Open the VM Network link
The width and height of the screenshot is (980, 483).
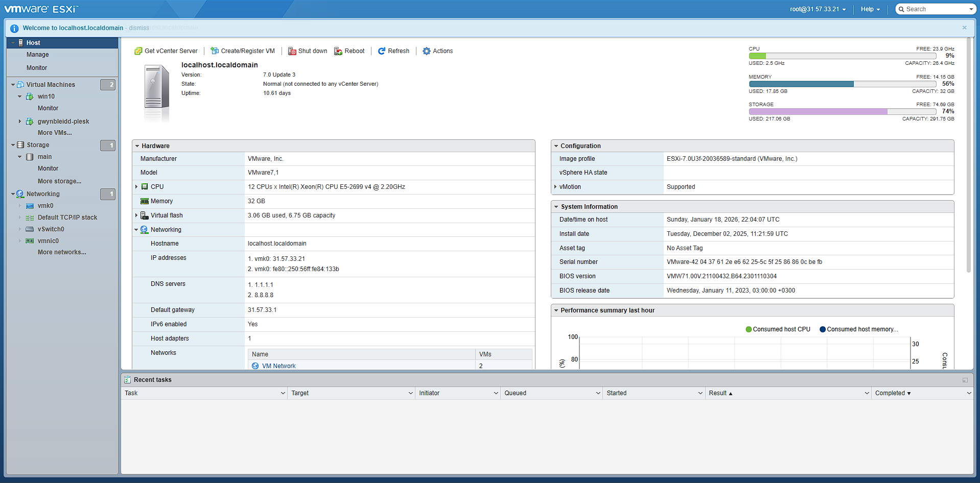click(278, 366)
